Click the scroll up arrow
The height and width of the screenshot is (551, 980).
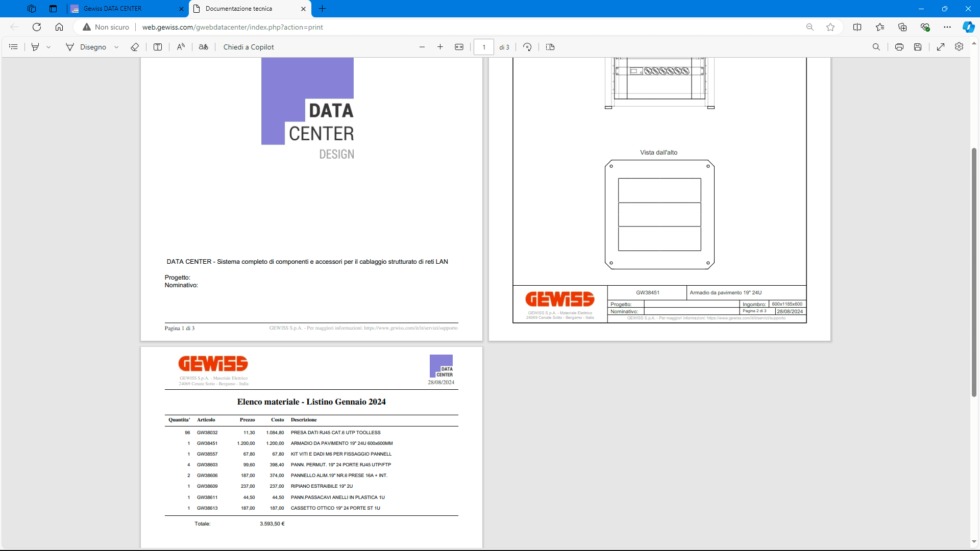[974, 44]
